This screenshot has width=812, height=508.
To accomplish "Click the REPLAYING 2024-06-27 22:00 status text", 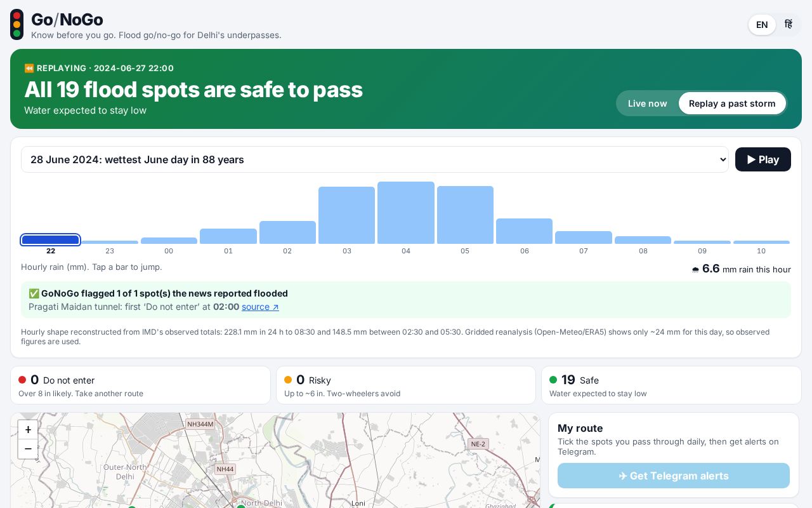I will (x=99, y=68).
